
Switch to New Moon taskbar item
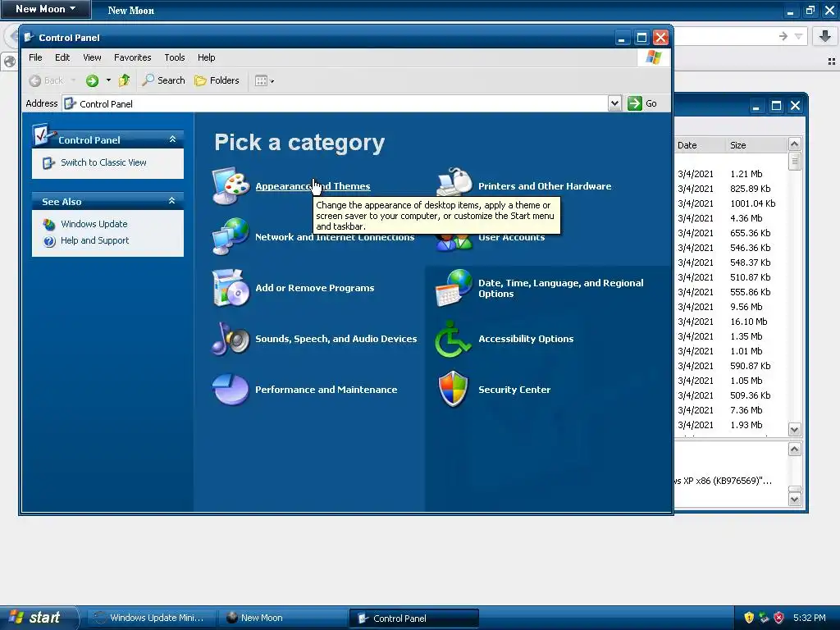pos(283,618)
